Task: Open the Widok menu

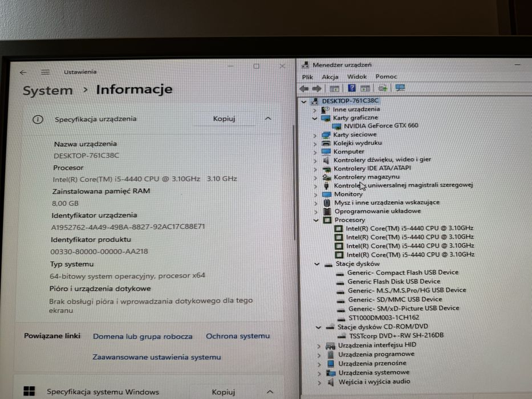Action: [x=357, y=77]
